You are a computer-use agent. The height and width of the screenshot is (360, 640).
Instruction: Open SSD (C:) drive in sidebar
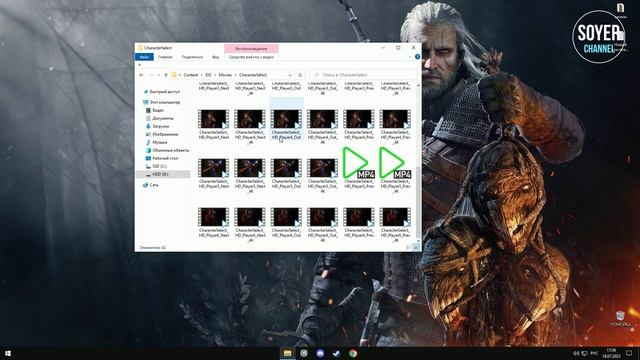(x=156, y=166)
